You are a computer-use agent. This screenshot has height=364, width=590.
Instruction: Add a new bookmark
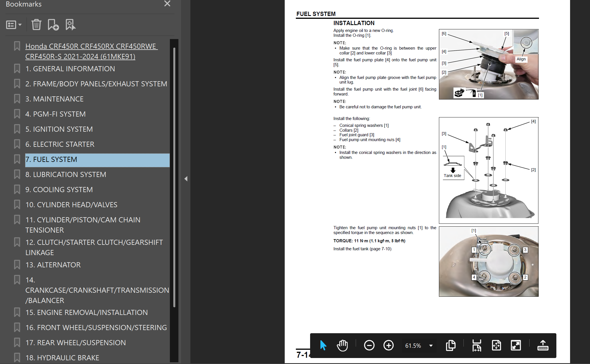pos(53,25)
